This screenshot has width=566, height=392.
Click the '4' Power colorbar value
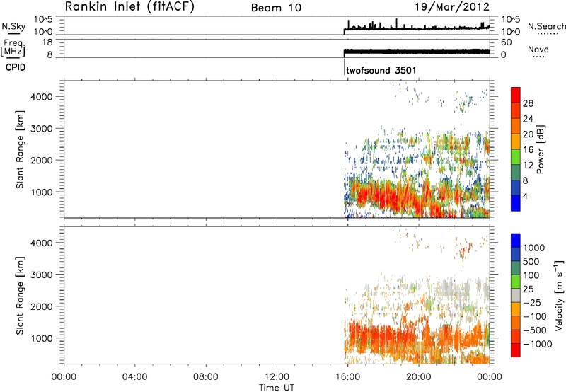tap(525, 196)
